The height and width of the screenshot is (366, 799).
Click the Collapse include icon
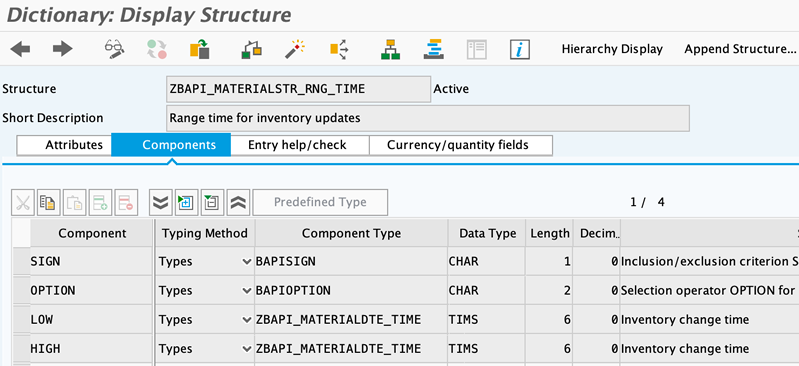pos(212,203)
